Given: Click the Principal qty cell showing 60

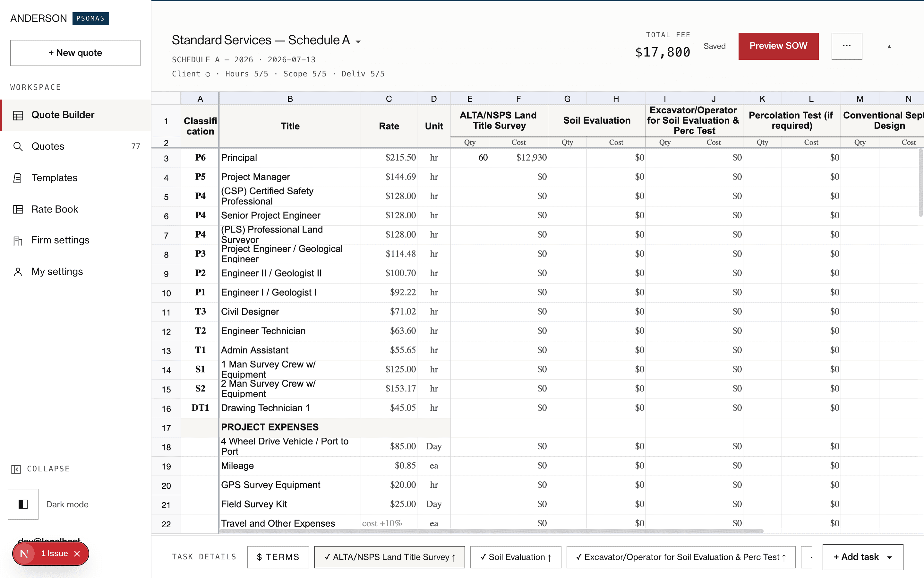Looking at the screenshot, I should [x=470, y=158].
